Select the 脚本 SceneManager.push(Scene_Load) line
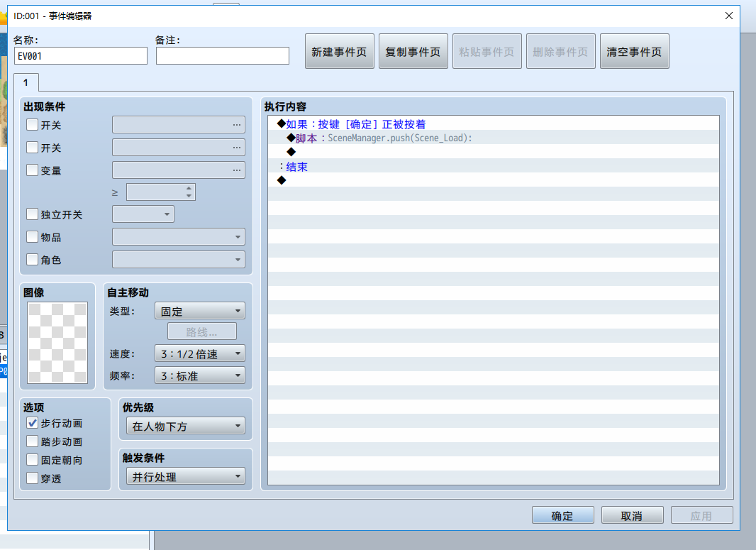The height and width of the screenshot is (550, 756). (x=493, y=138)
